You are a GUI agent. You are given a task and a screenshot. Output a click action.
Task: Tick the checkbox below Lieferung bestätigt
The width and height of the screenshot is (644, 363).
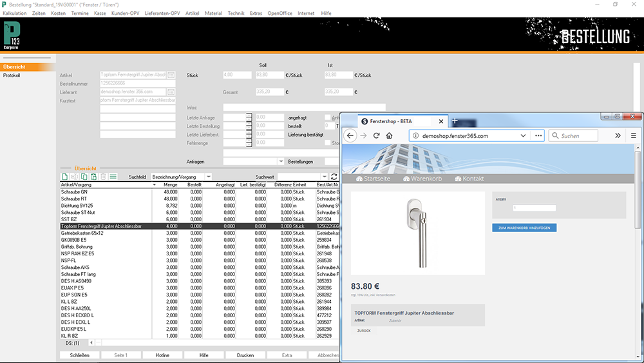[327, 142]
